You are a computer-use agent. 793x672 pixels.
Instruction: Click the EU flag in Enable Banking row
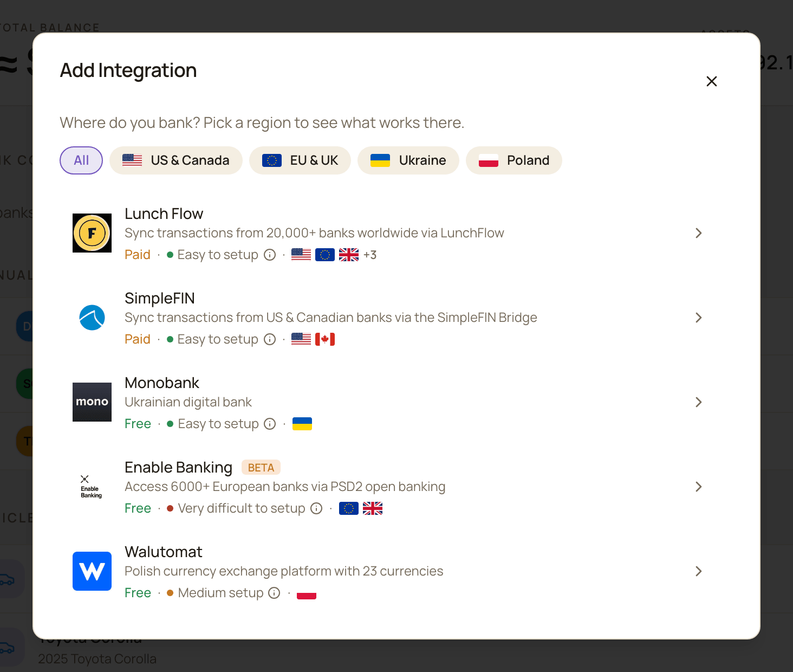pyautogui.click(x=349, y=508)
